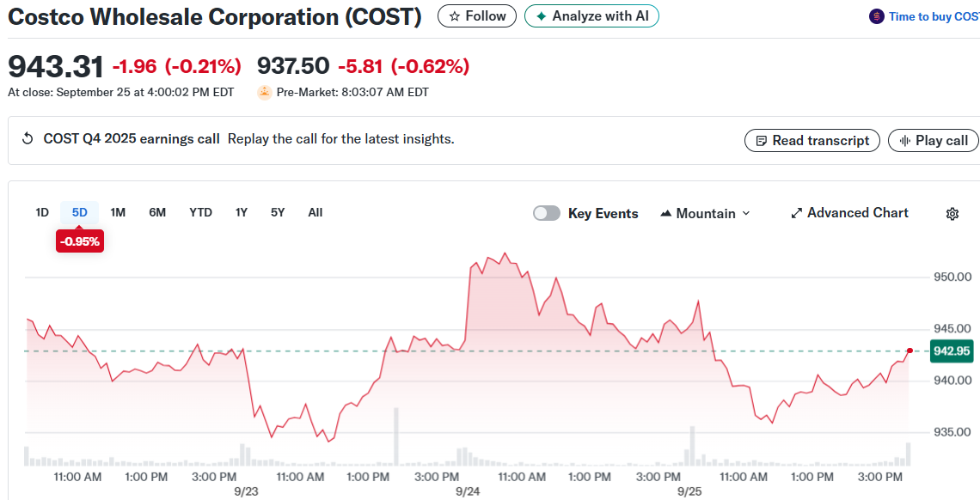The width and height of the screenshot is (980, 500).
Task: Click the red last-price dot on chart
Action: [x=910, y=351]
